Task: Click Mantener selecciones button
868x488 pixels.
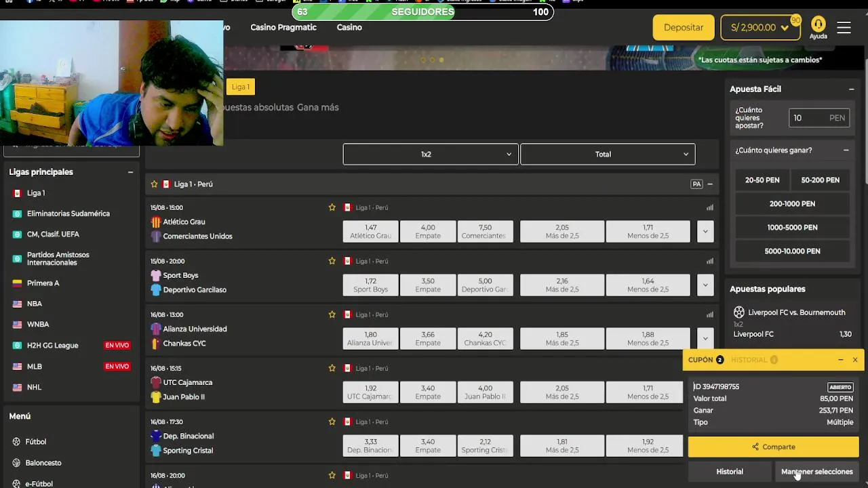Action: click(x=816, y=472)
